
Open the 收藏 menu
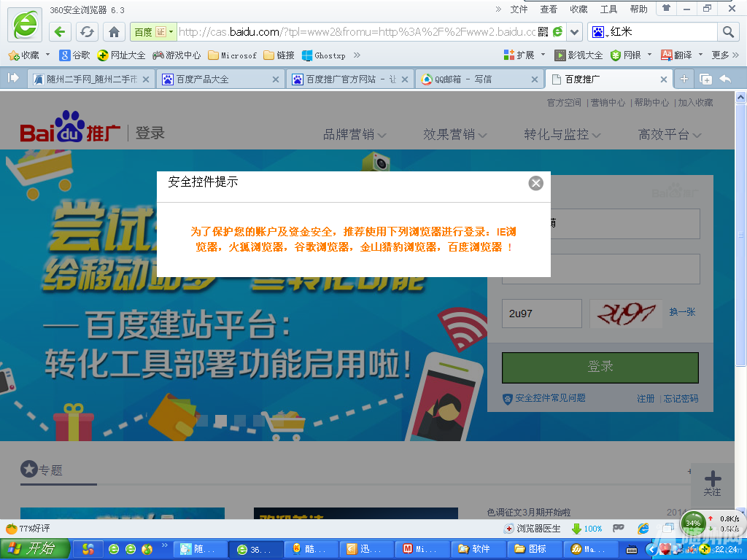pyautogui.click(x=578, y=9)
